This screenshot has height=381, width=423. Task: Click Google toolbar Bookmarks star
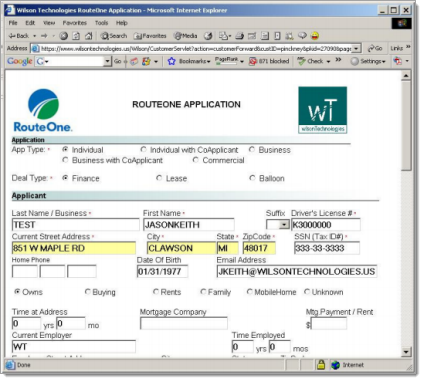tap(171, 61)
